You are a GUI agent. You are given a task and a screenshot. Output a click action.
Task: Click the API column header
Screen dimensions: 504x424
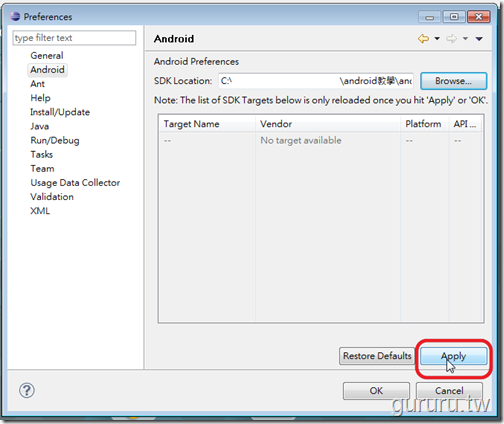point(466,124)
